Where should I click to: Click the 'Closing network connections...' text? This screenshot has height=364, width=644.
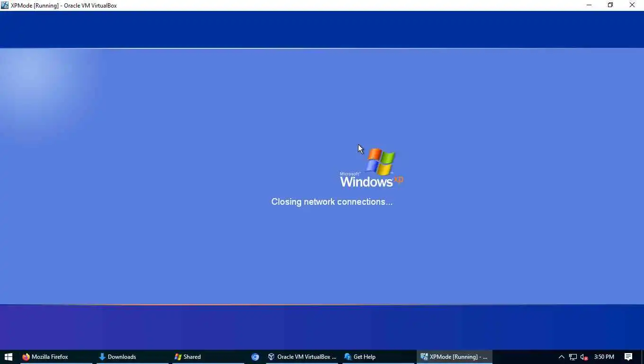pyautogui.click(x=332, y=202)
